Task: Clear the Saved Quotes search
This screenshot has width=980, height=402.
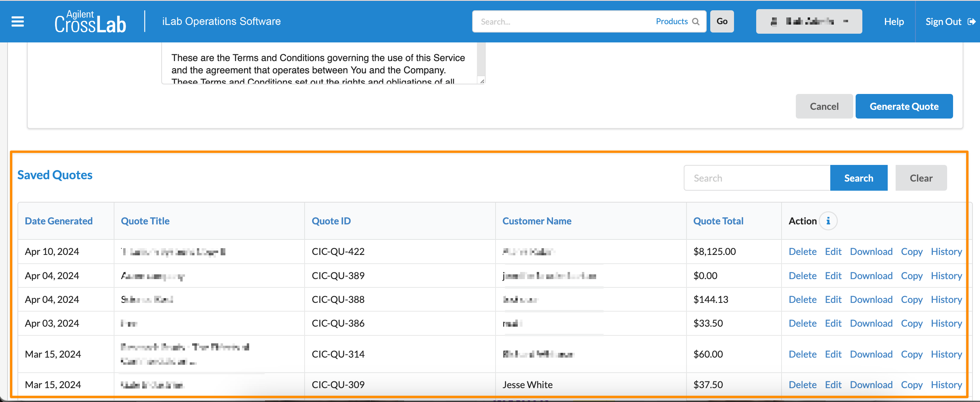Action: 921,178
